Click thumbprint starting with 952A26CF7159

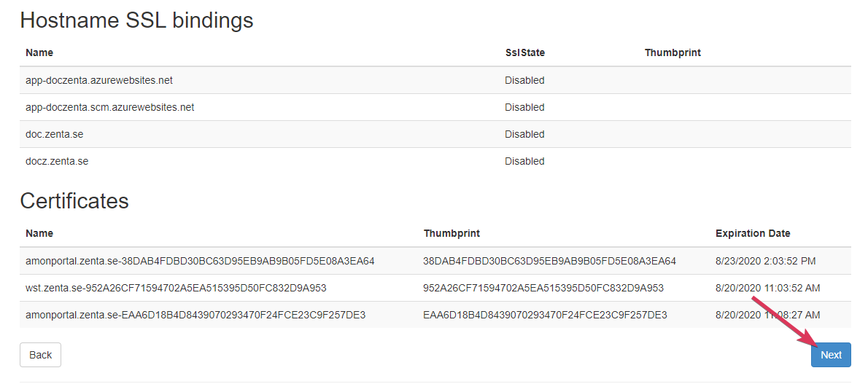543,288
